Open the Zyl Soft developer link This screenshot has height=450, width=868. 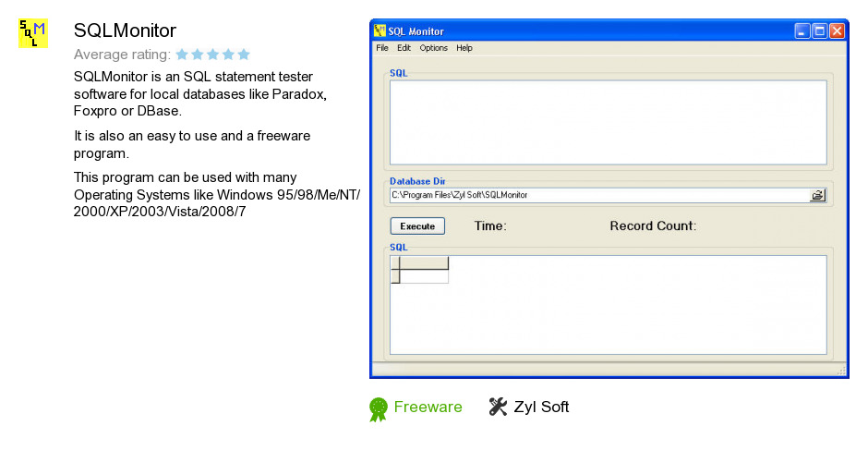coord(541,407)
